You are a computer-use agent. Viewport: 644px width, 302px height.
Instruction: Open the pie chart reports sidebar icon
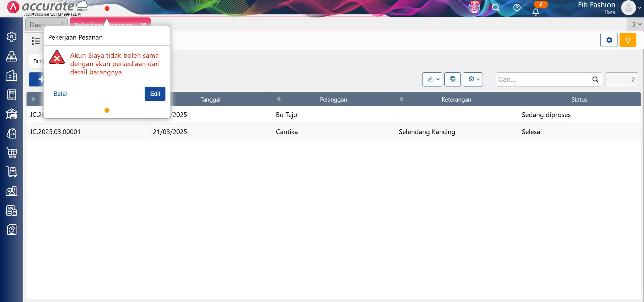tap(12, 230)
